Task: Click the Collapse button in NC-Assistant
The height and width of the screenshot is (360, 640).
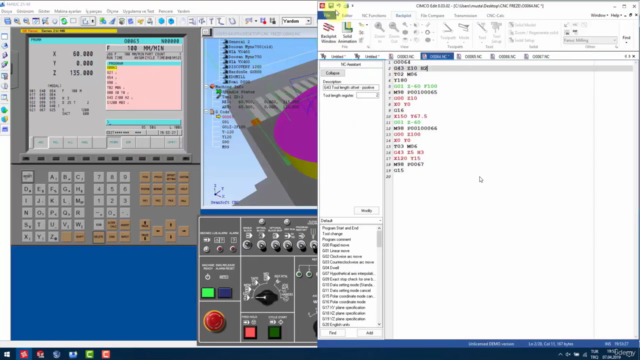Action: (333, 73)
